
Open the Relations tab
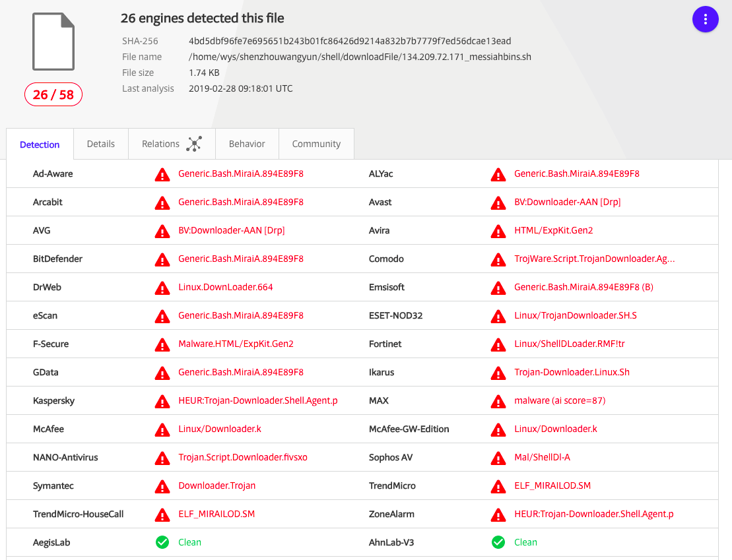point(172,144)
